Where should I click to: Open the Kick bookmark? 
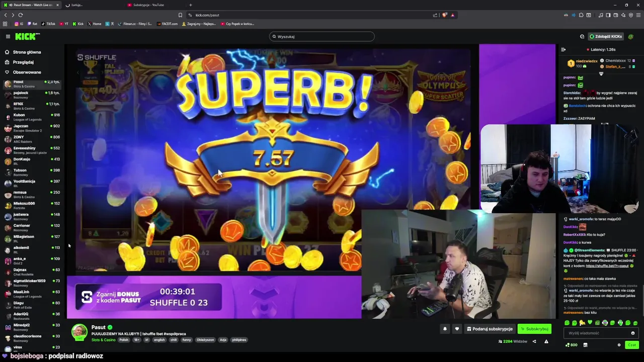point(78,24)
